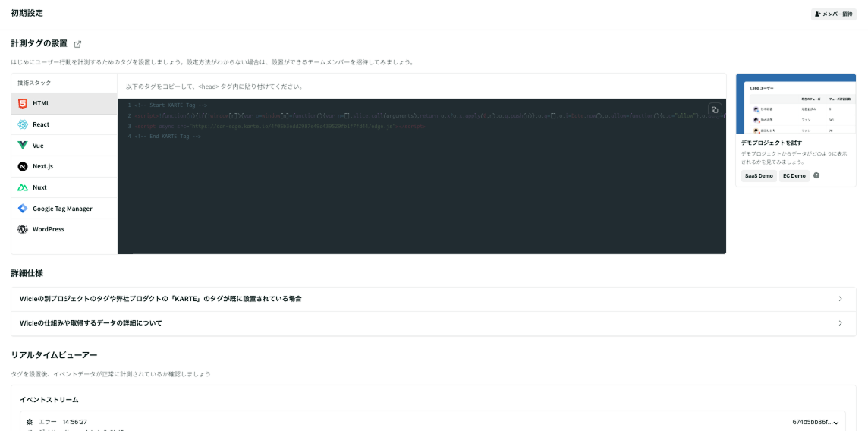Expand Wicleの仕組みや取得するデータの詳細について row
868x431 pixels.
coord(433,323)
